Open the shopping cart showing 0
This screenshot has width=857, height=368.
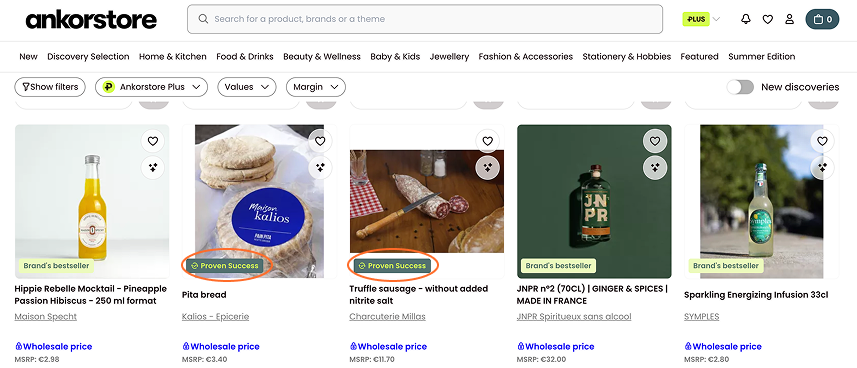click(x=822, y=19)
